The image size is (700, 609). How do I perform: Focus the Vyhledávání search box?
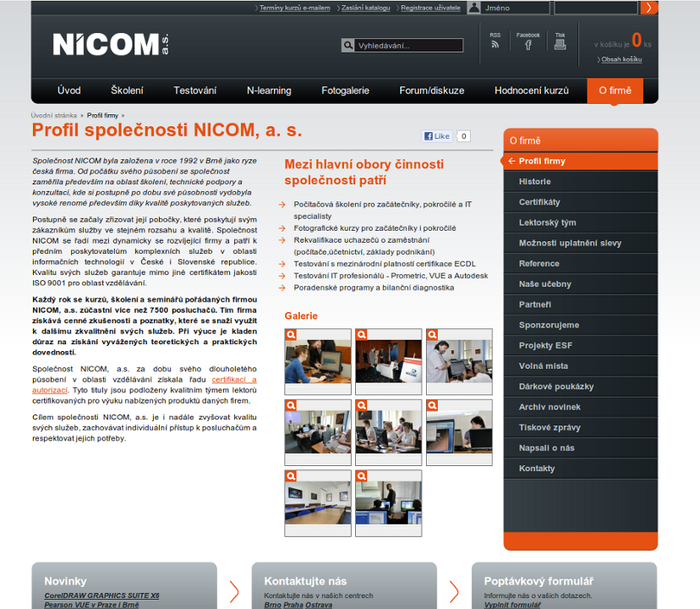click(408, 45)
